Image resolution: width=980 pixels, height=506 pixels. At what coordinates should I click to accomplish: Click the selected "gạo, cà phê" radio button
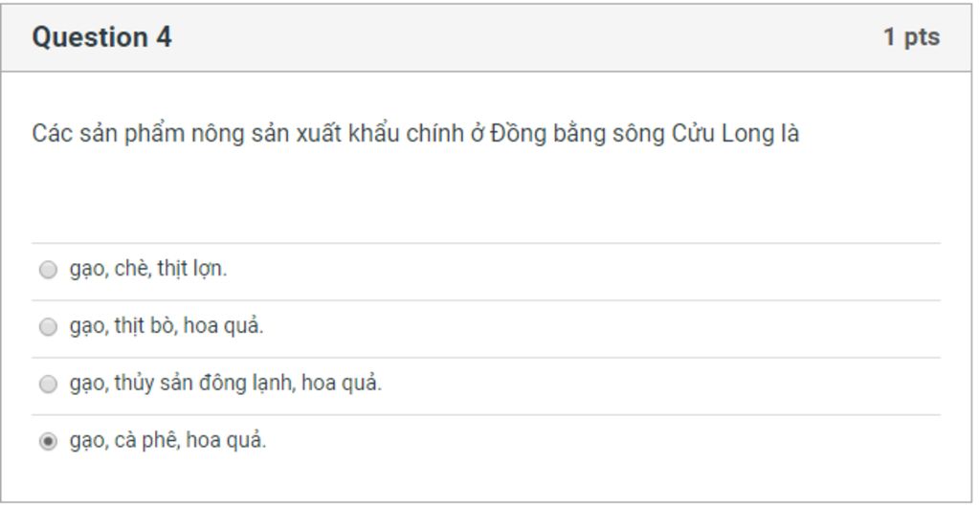coord(48,442)
